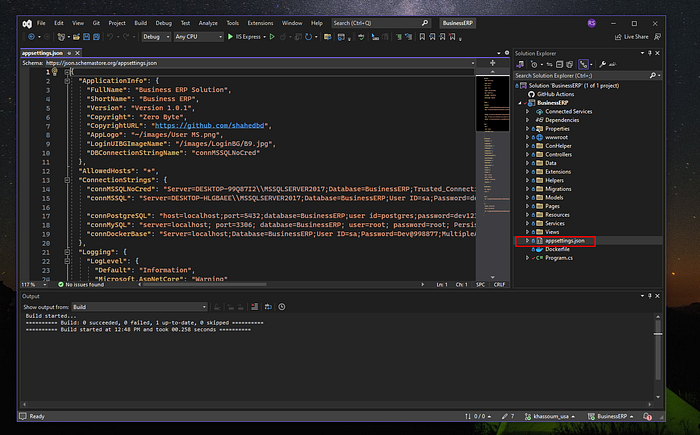The image size is (700, 435).
Task: Open the Extensions menu
Action: pos(262,21)
